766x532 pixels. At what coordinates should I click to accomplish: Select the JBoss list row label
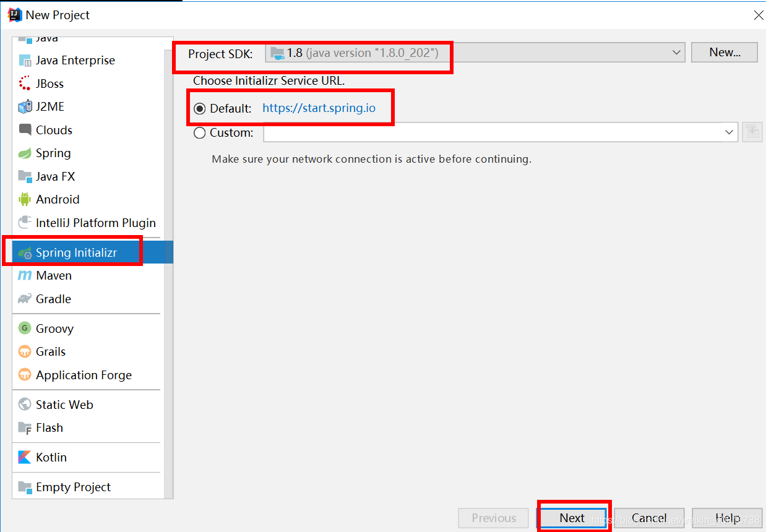49,84
